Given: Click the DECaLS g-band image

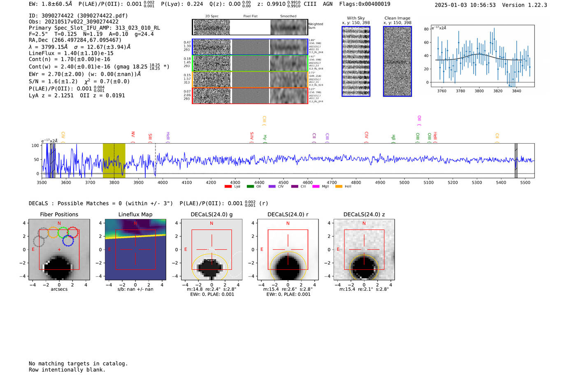Looking at the screenshot, I should click(211, 250).
